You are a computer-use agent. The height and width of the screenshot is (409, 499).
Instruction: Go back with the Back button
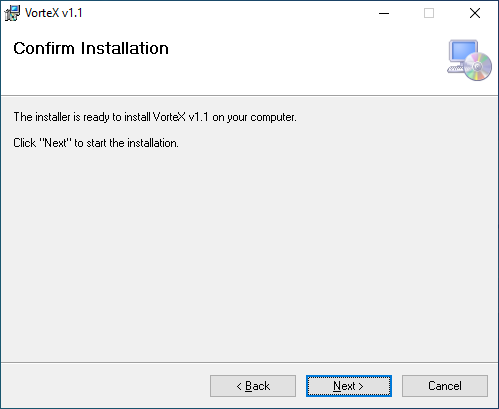click(x=253, y=386)
